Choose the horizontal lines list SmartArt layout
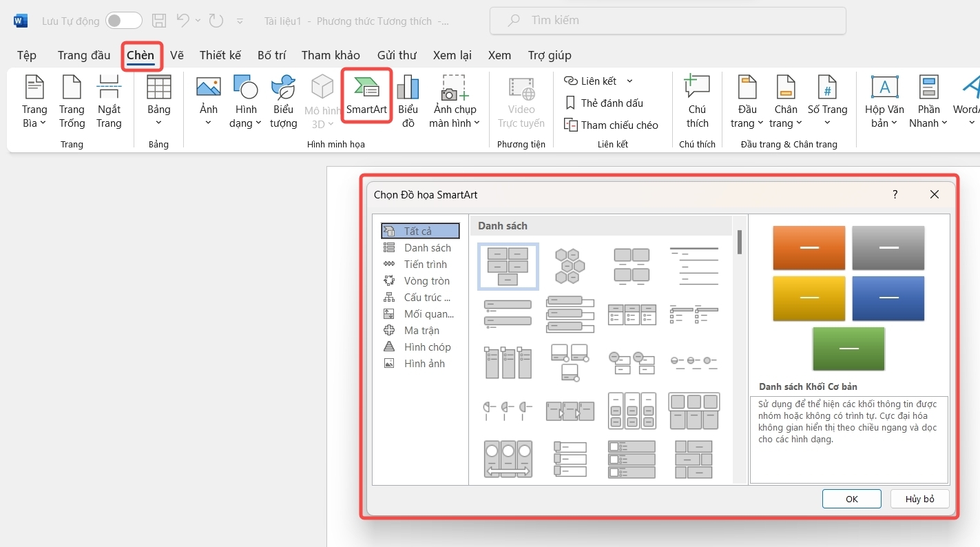 [x=694, y=267]
